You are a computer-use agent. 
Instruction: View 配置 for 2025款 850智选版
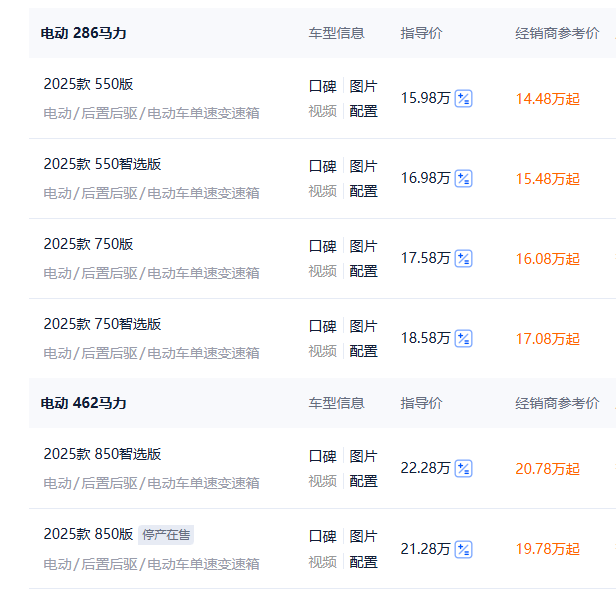point(363,481)
